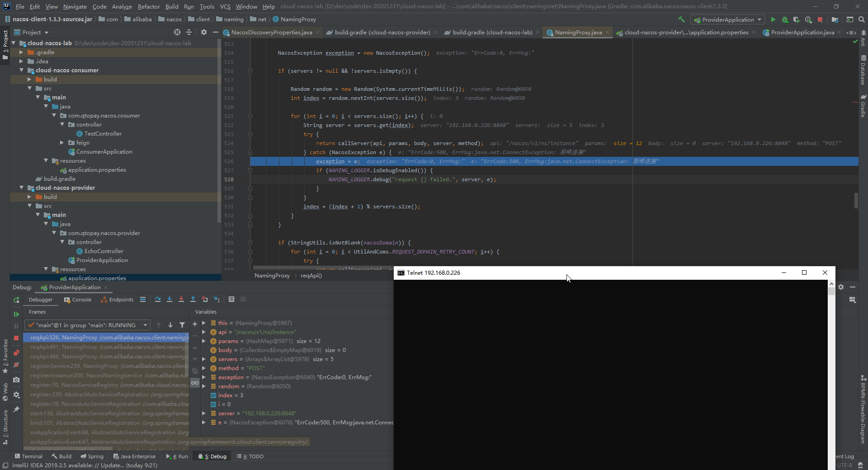Expand the exception variable node
This screenshot has height=470, width=868.
pos(204,377)
